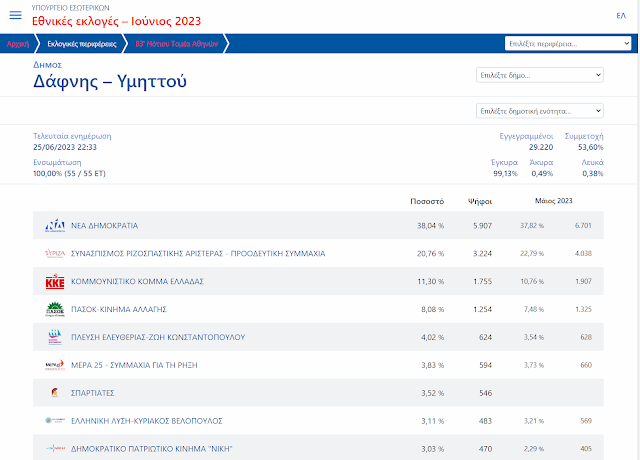Click the Άκυρα value 0,49%
Image resolution: width=640 pixels, height=460 pixels.
coord(542,173)
